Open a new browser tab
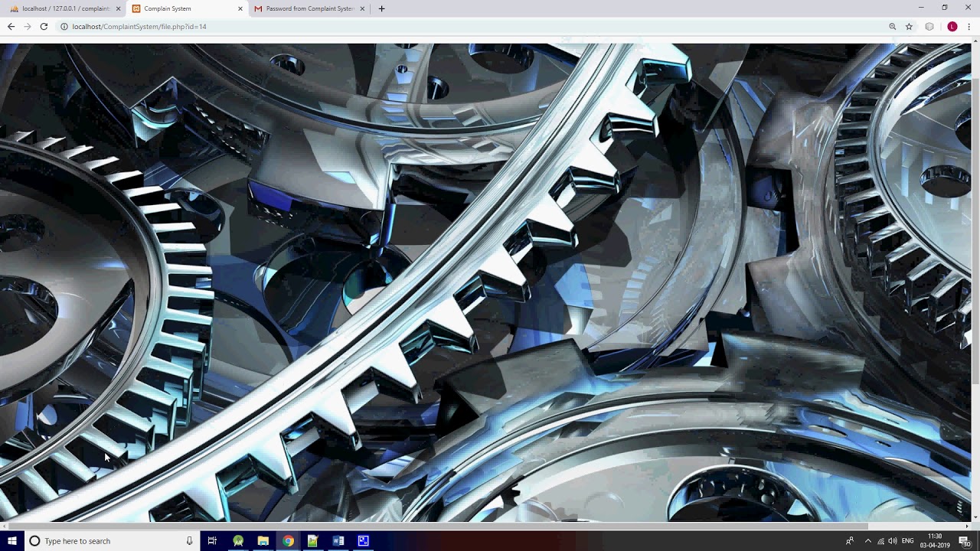Image resolution: width=980 pixels, height=551 pixels. coord(381,8)
